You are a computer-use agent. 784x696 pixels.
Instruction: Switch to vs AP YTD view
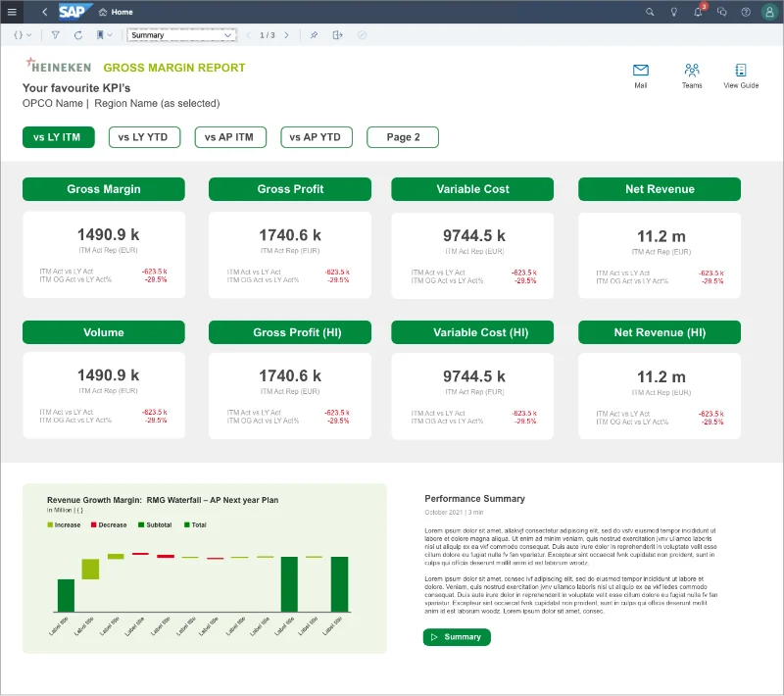317,137
